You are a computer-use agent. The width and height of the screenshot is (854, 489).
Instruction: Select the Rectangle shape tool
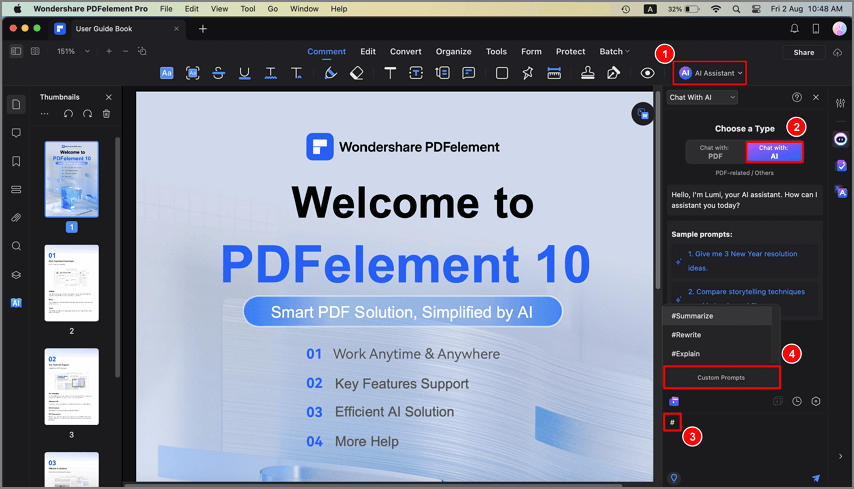[x=502, y=73]
